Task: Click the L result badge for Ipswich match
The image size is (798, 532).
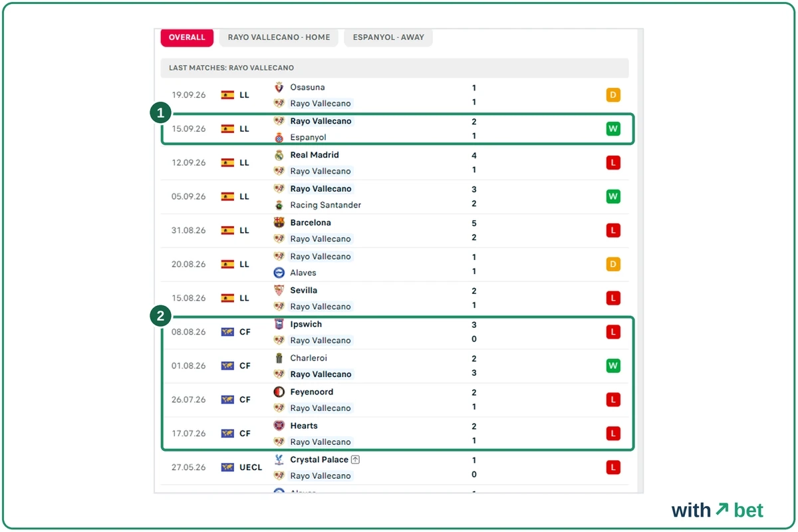Action: (x=613, y=332)
